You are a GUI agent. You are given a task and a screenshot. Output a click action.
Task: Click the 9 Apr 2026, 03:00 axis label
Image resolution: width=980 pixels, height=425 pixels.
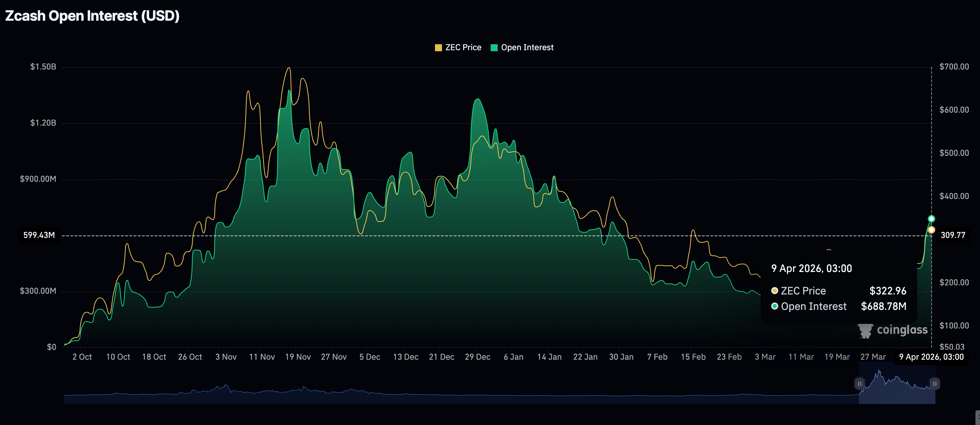[x=931, y=357]
